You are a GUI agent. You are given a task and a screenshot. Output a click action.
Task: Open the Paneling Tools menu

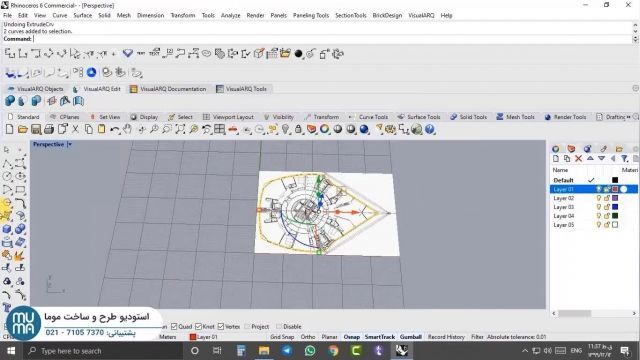point(311,15)
